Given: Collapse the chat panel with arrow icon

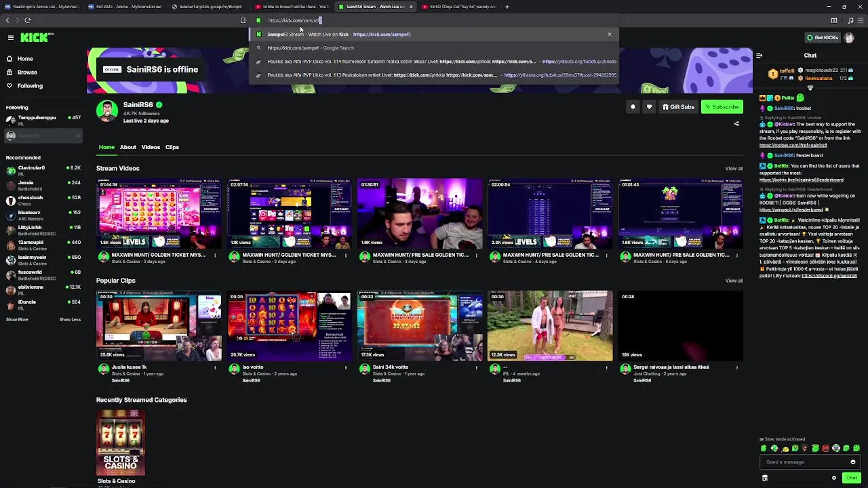Looking at the screenshot, I should pos(759,56).
